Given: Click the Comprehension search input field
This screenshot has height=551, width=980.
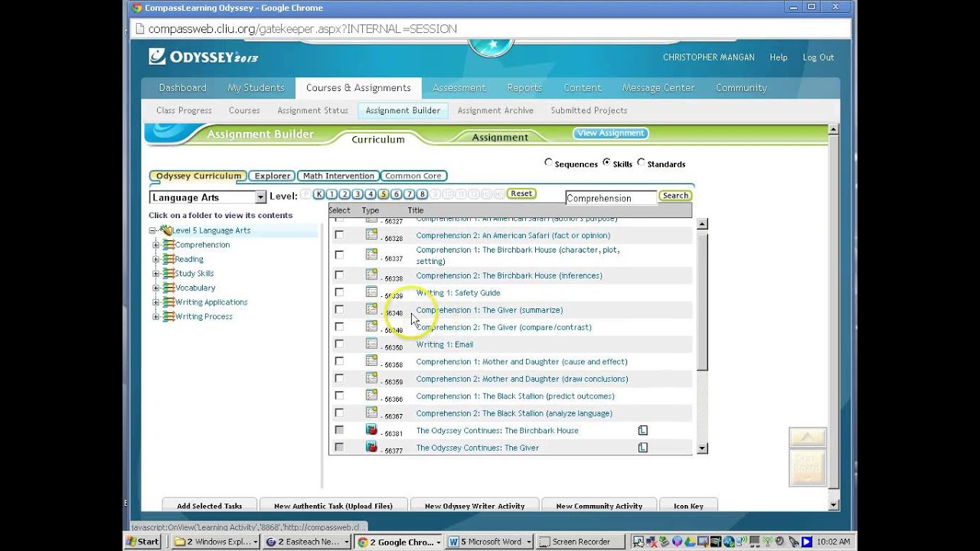Looking at the screenshot, I should point(611,198).
